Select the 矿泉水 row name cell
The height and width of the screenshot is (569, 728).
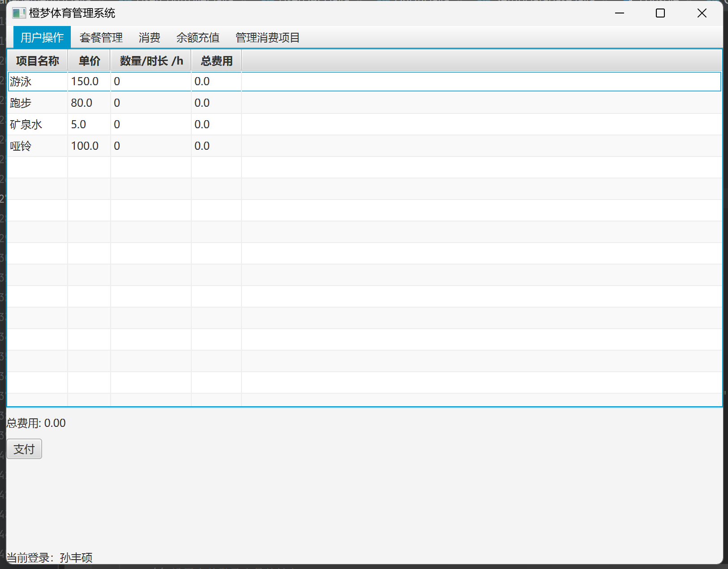[38, 125]
